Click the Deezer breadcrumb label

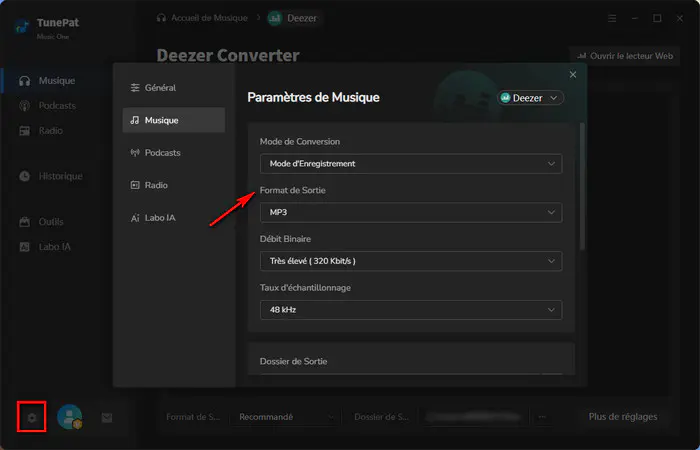pos(302,18)
